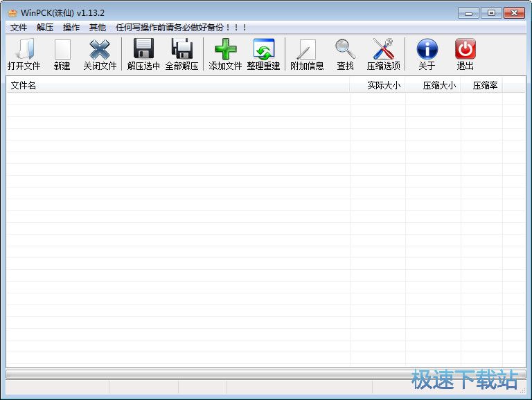This screenshot has width=532, height=400.
Task: Open the 文件 (File) menu
Action: tap(19, 28)
